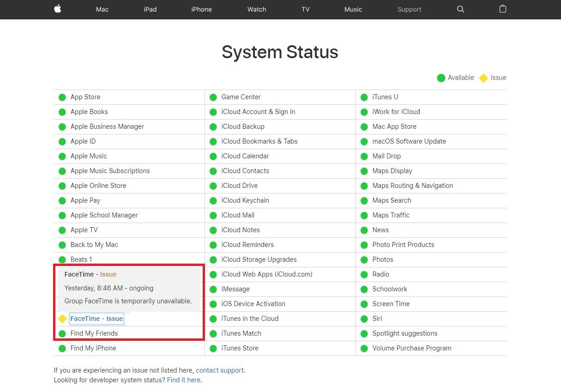Click the 'iCloud Account & Sign In' service name
The image size is (561, 392).
(x=259, y=112)
